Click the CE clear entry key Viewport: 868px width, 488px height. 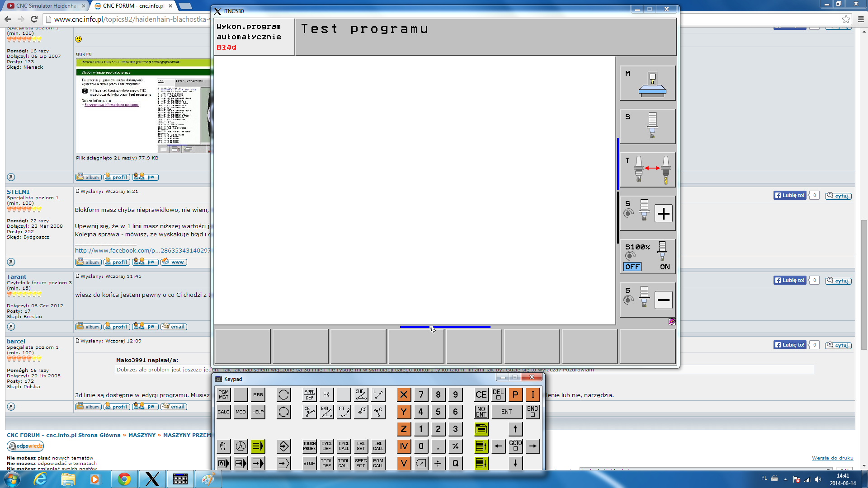pos(481,394)
